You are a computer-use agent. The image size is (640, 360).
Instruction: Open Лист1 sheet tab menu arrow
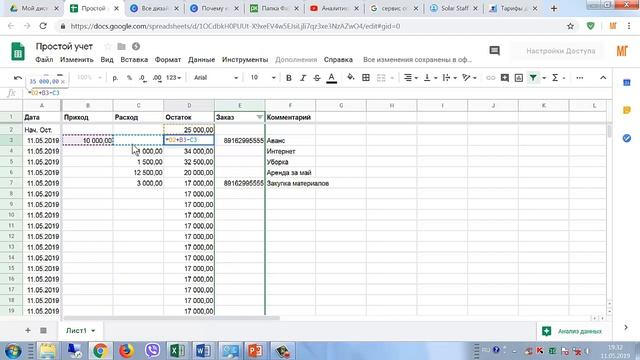click(x=93, y=331)
